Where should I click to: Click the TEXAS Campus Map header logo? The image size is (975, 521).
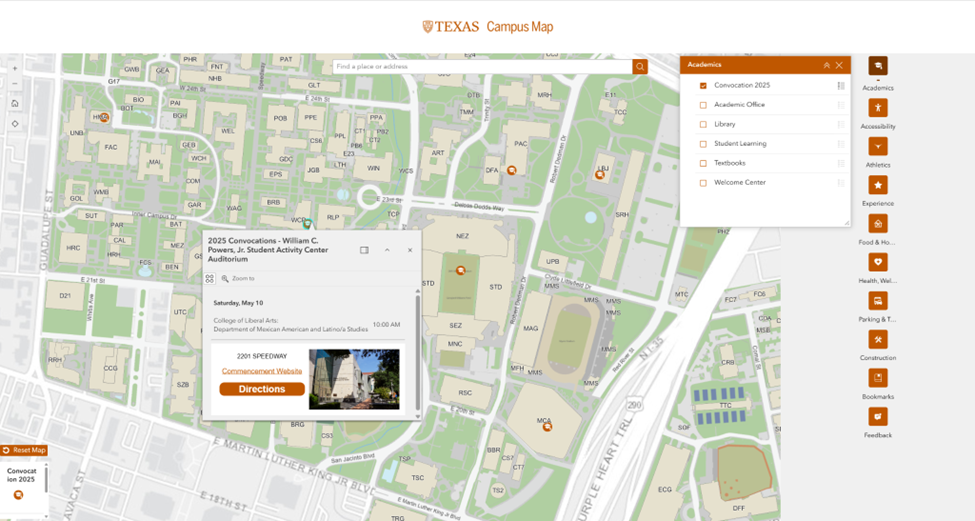[488, 27]
